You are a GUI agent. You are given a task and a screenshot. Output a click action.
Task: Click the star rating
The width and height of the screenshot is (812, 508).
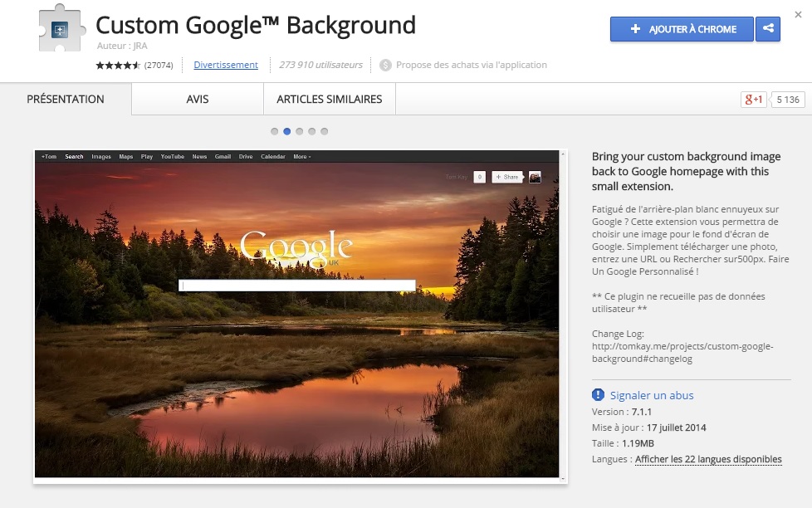coord(118,66)
